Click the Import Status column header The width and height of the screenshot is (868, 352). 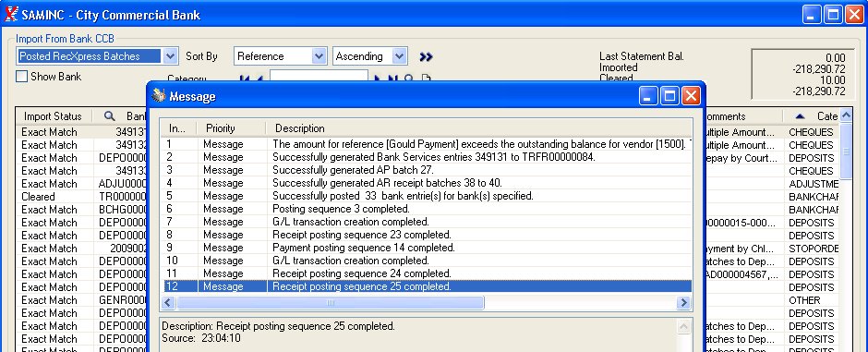pyautogui.click(x=53, y=116)
